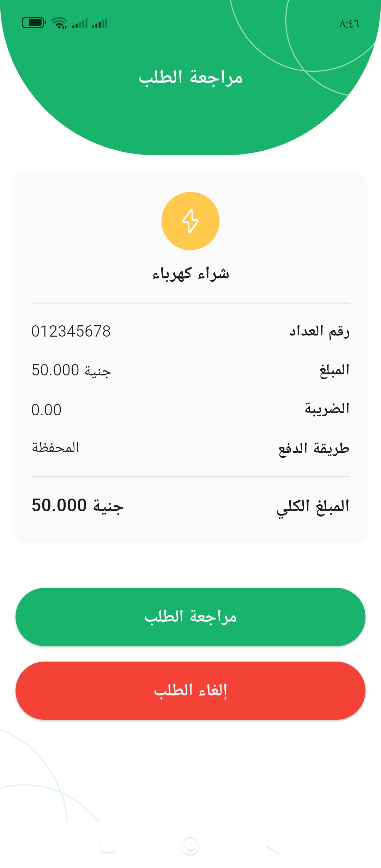Tap the yellow lightning bolt electricity icon
The height and width of the screenshot is (868, 381).
tap(190, 221)
